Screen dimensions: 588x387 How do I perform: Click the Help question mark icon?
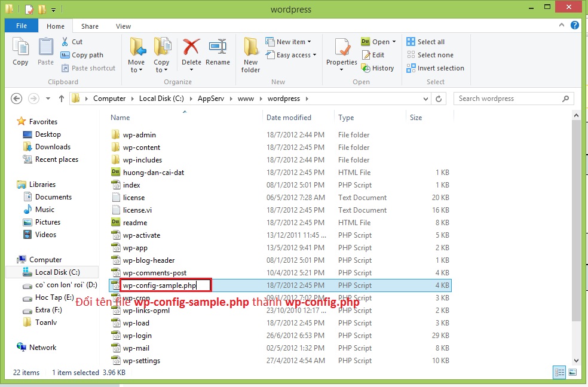click(574, 25)
